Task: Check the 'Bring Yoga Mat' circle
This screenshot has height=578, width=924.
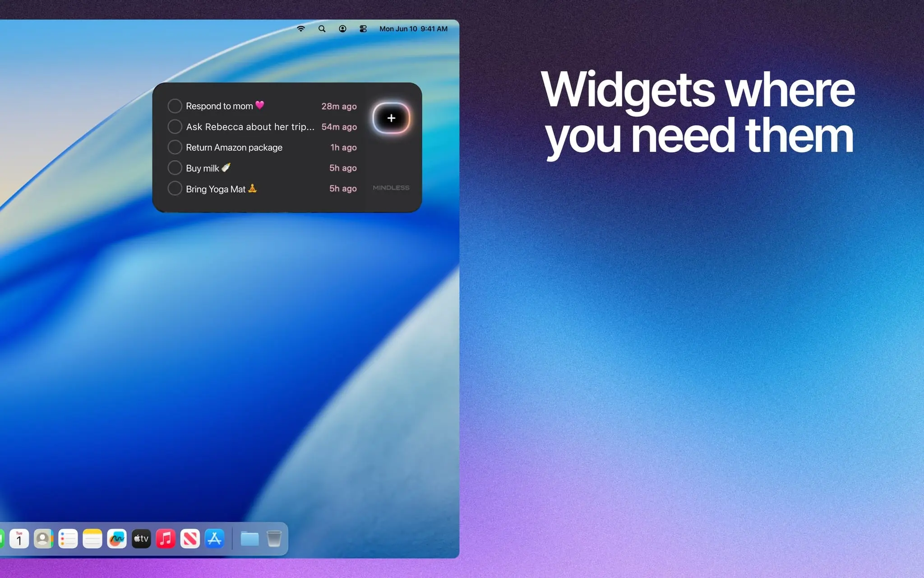Action: pos(175,188)
